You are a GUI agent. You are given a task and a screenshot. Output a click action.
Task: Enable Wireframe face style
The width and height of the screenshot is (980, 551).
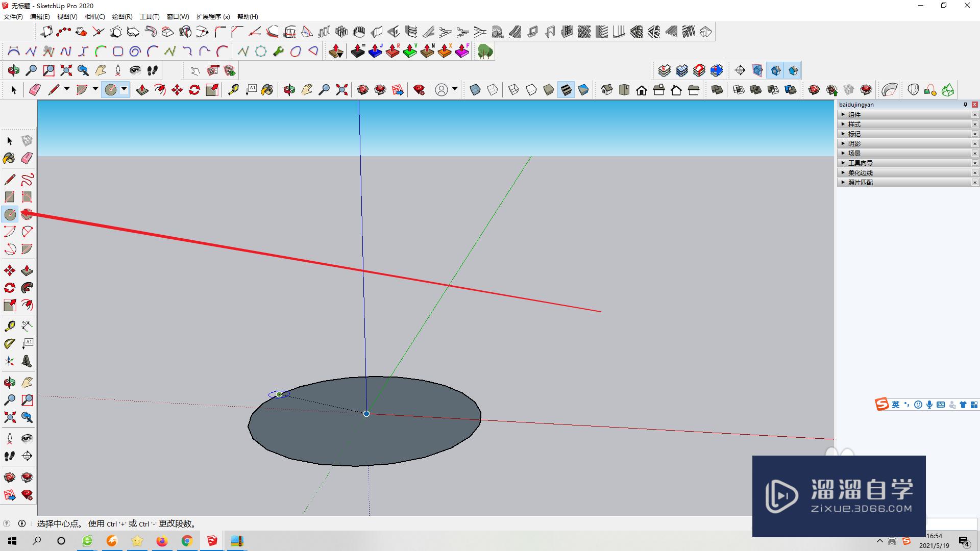pyautogui.click(x=514, y=90)
